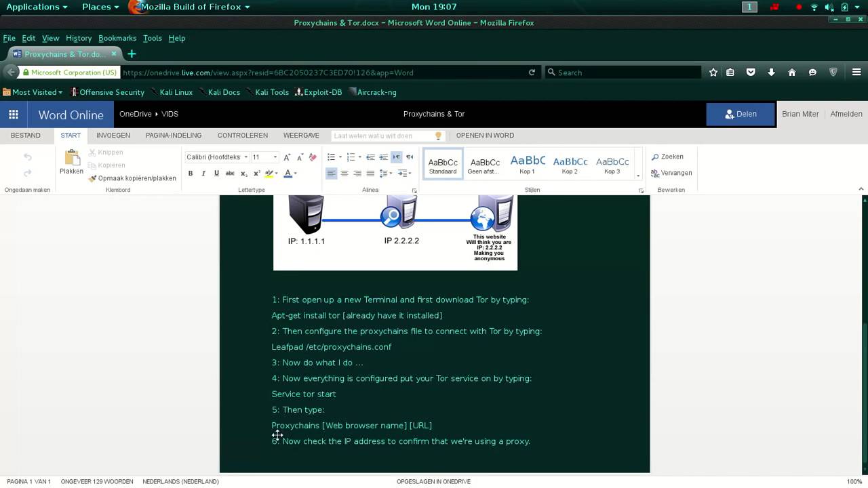This screenshot has width=868, height=488.
Task: Clear formatting with the eraser icon
Action: [313, 157]
